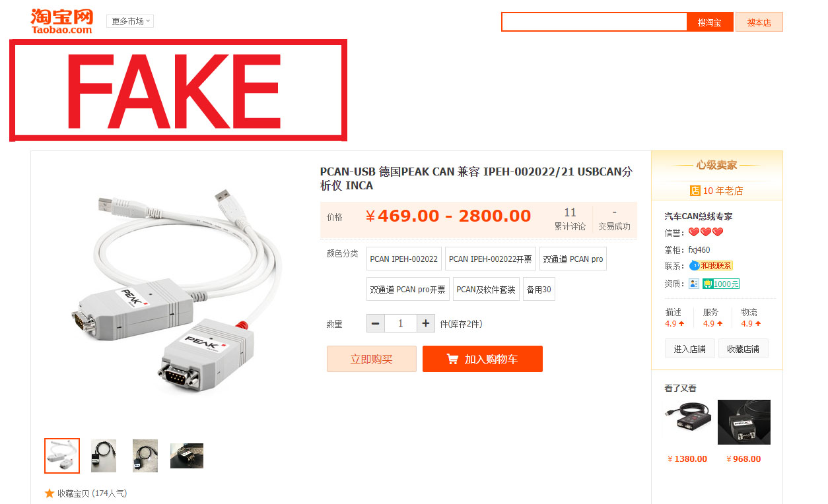Click the 1000元 deposit badge icon
The width and height of the screenshot is (828, 504).
721,284
